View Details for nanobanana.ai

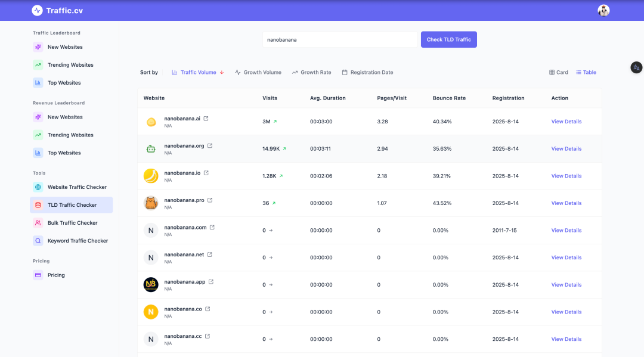566,122
